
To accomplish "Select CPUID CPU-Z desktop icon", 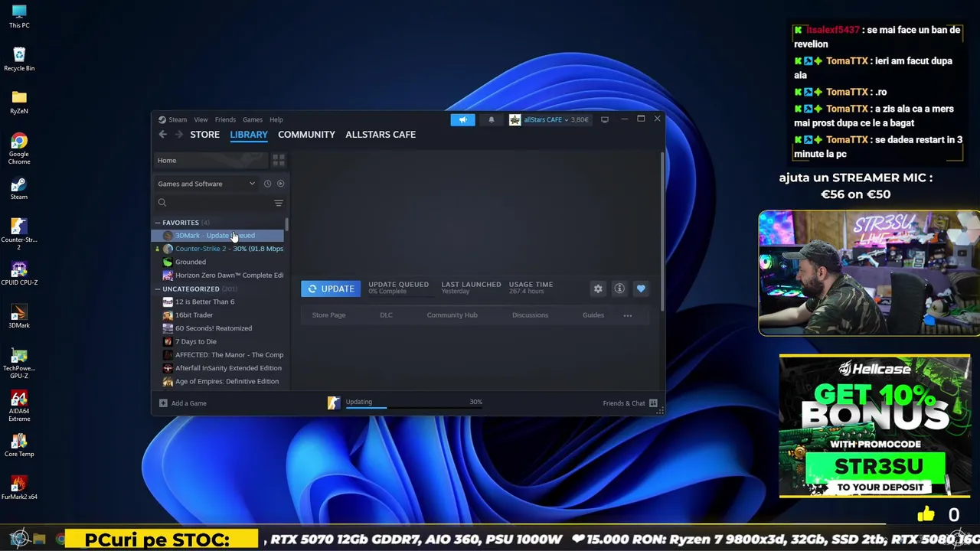I will point(19,274).
